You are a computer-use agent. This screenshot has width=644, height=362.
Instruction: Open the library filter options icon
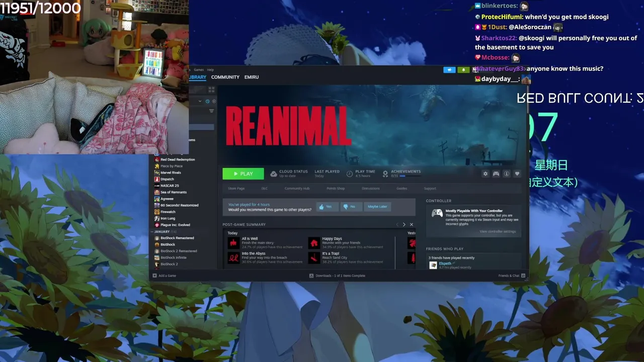[x=211, y=111]
